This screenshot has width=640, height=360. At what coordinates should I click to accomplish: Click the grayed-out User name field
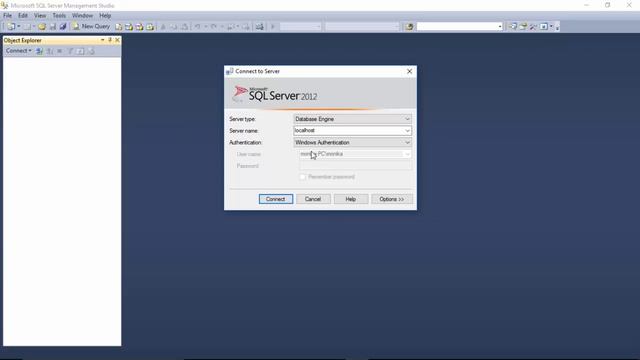[x=355, y=154]
